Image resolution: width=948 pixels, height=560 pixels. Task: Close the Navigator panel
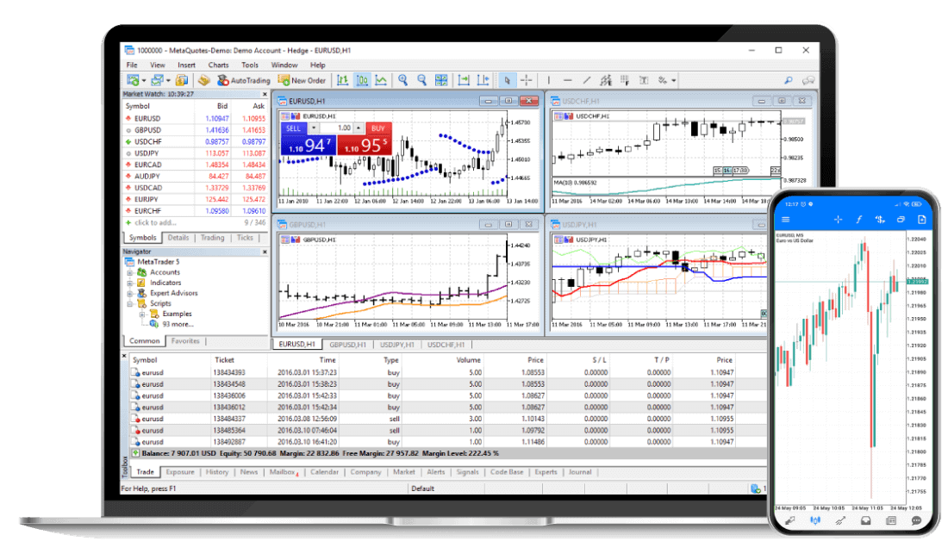click(265, 252)
